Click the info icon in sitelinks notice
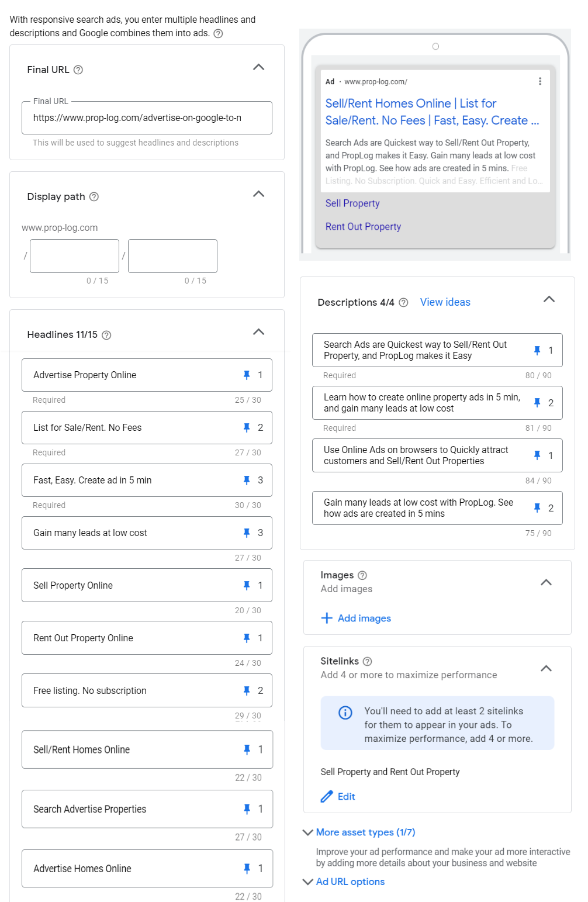The height and width of the screenshot is (902, 588). coord(345,712)
